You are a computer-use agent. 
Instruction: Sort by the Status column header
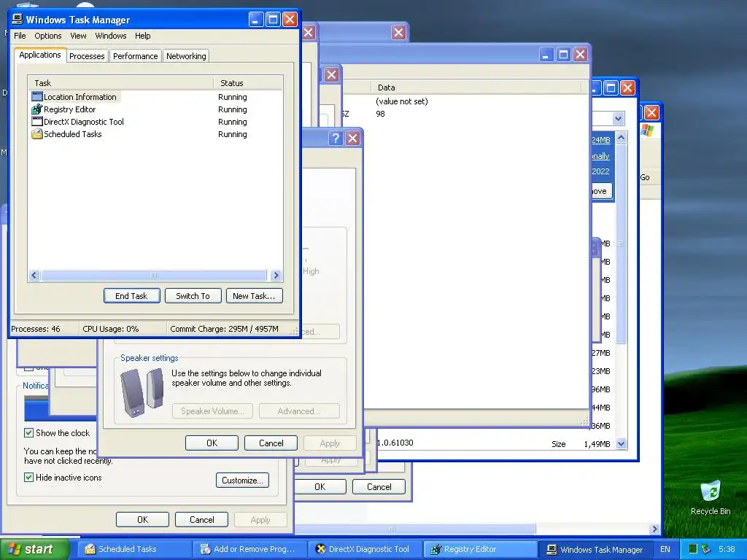click(248, 83)
